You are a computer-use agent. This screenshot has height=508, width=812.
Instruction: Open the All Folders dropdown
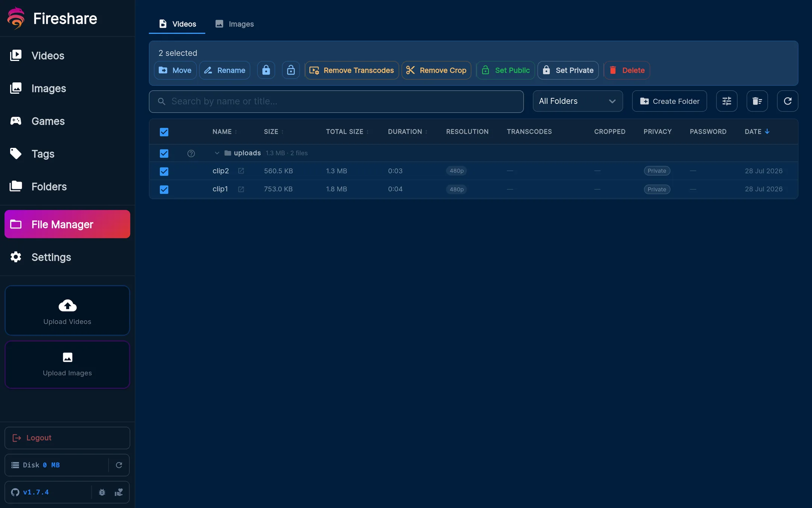[x=577, y=101]
